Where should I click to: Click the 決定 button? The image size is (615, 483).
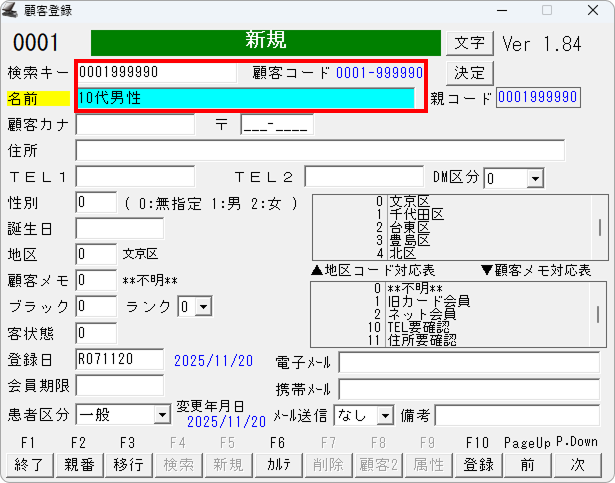[469, 73]
